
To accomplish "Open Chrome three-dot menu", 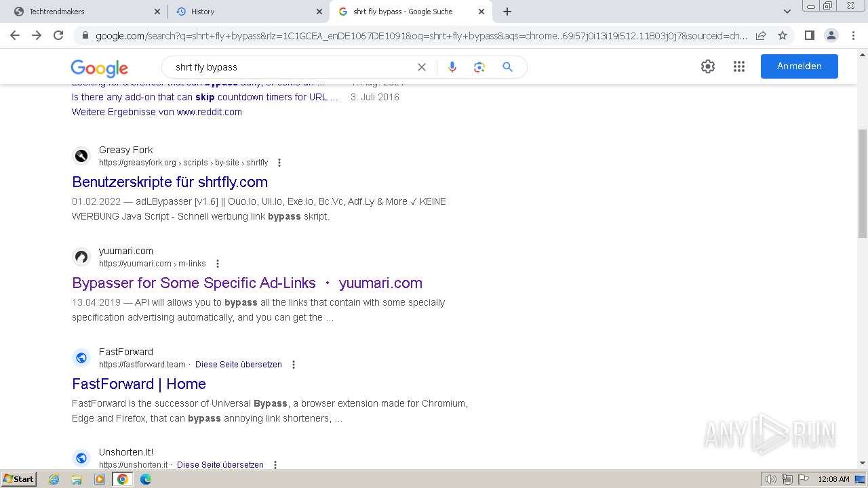I will pyautogui.click(x=852, y=35).
